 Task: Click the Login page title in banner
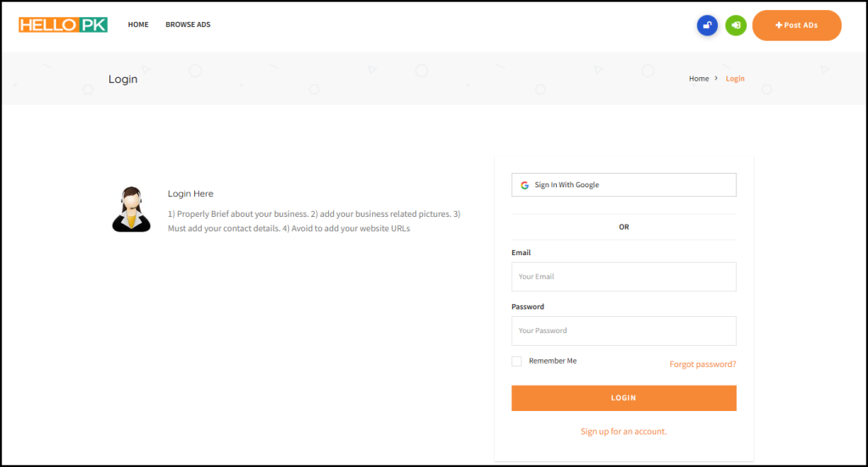coord(123,80)
